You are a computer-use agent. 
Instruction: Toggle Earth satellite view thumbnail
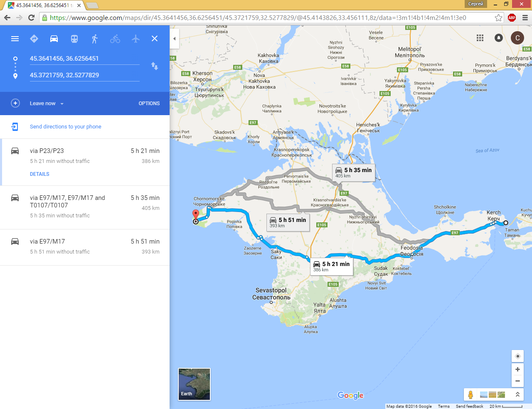click(x=194, y=384)
